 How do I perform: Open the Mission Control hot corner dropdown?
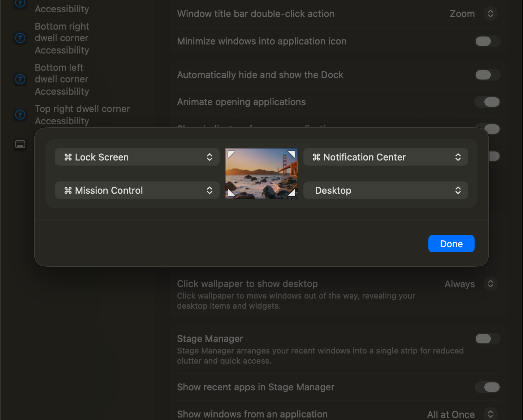[137, 190]
